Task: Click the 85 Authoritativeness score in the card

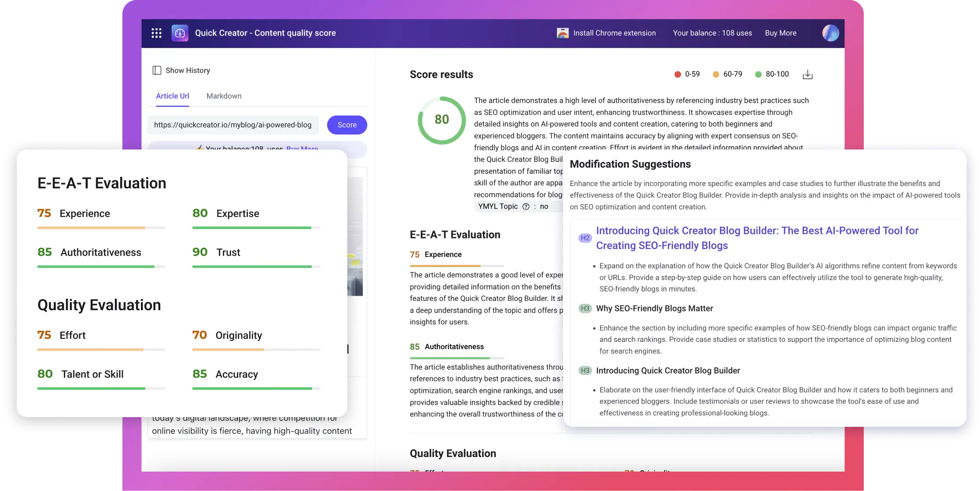Action: tap(89, 252)
